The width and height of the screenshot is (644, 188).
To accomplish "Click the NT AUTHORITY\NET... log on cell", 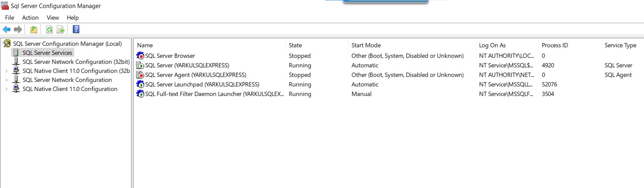I will (x=506, y=75).
